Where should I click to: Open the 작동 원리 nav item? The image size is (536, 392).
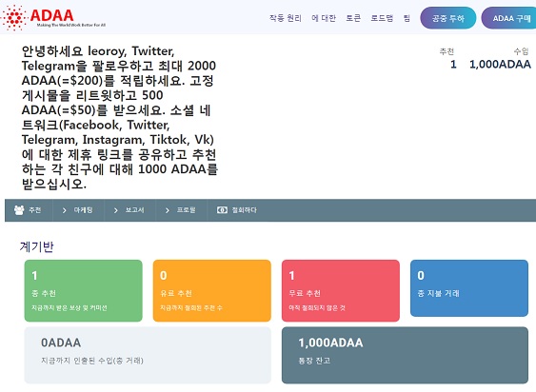click(x=286, y=18)
